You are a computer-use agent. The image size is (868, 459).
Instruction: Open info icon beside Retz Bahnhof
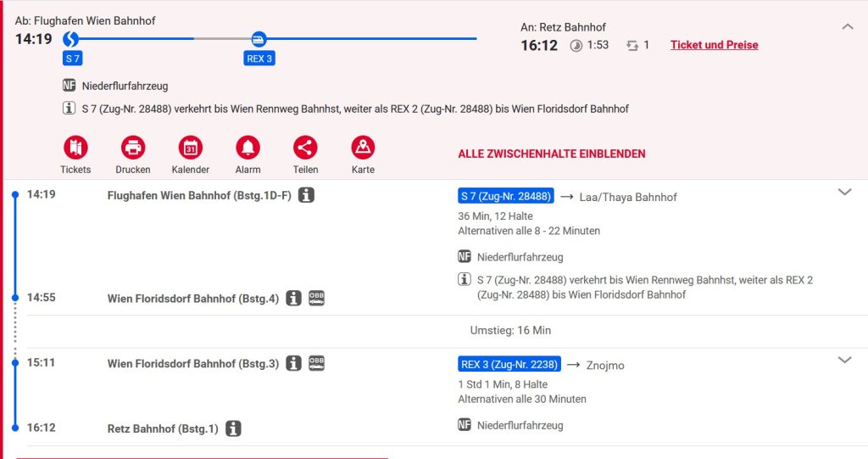(234, 428)
